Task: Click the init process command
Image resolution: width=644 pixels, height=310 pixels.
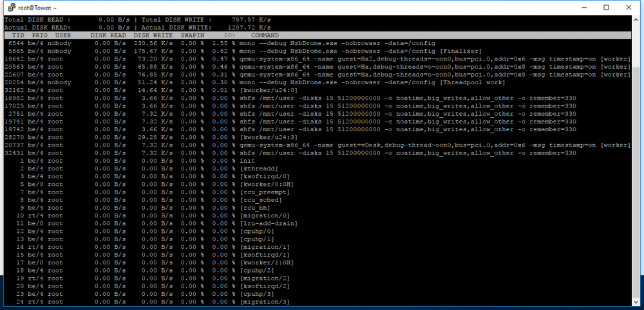Action: (x=247, y=161)
